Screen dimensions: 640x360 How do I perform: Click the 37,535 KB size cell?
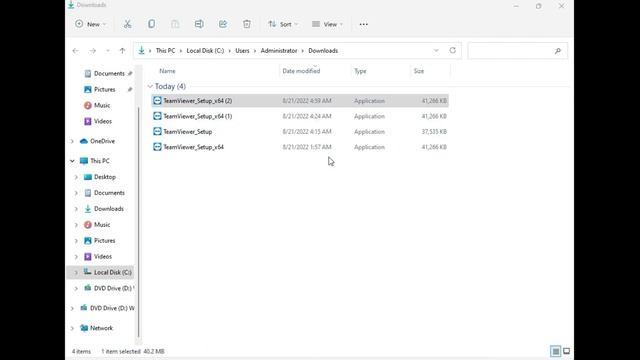[x=434, y=131]
